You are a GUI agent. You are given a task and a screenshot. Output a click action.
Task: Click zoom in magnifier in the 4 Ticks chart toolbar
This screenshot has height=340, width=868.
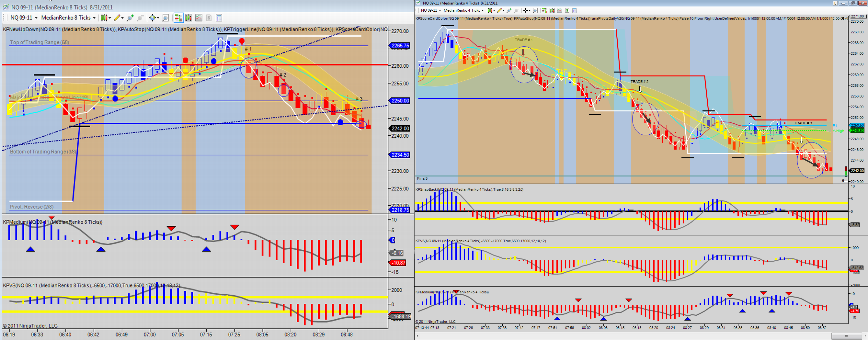coord(509,10)
